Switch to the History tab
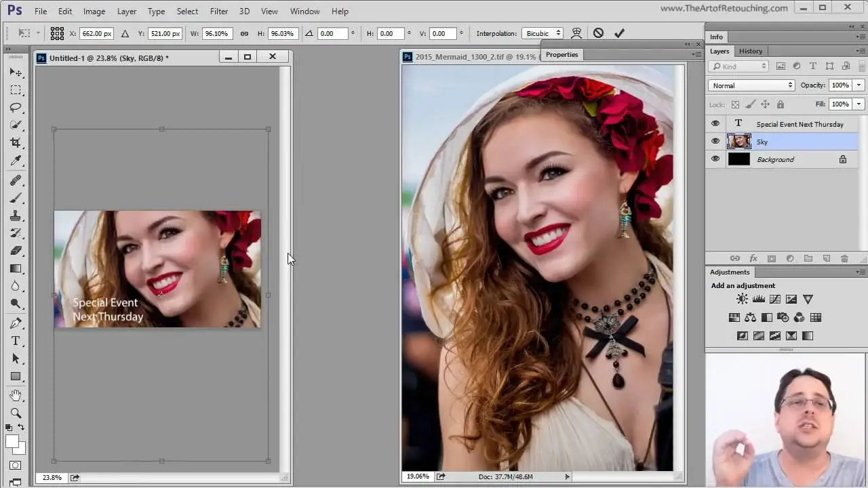Screen dimensions: 868x488 coord(751,51)
